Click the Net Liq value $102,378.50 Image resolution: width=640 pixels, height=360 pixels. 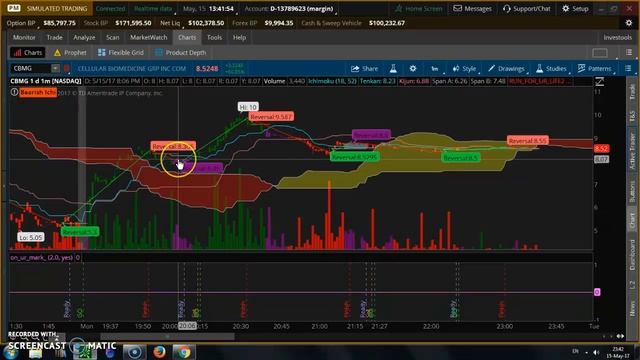(206, 23)
